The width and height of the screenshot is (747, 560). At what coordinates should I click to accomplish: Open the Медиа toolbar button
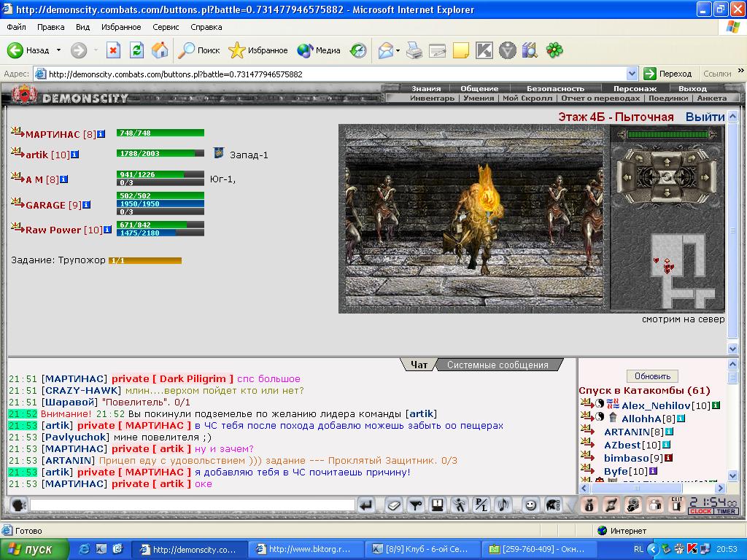(318, 50)
